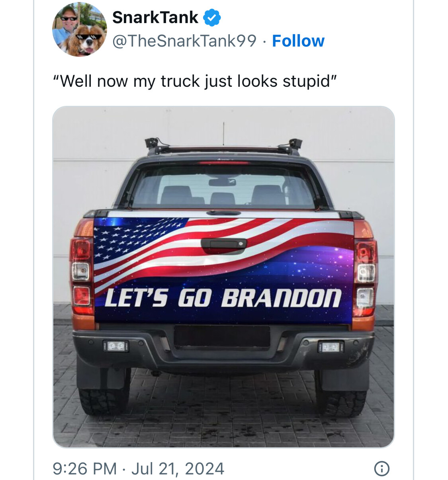Image resolution: width=448 pixels, height=480 pixels.
Task: Open the 9:26 PM tweet timestamp
Action: coord(84,468)
